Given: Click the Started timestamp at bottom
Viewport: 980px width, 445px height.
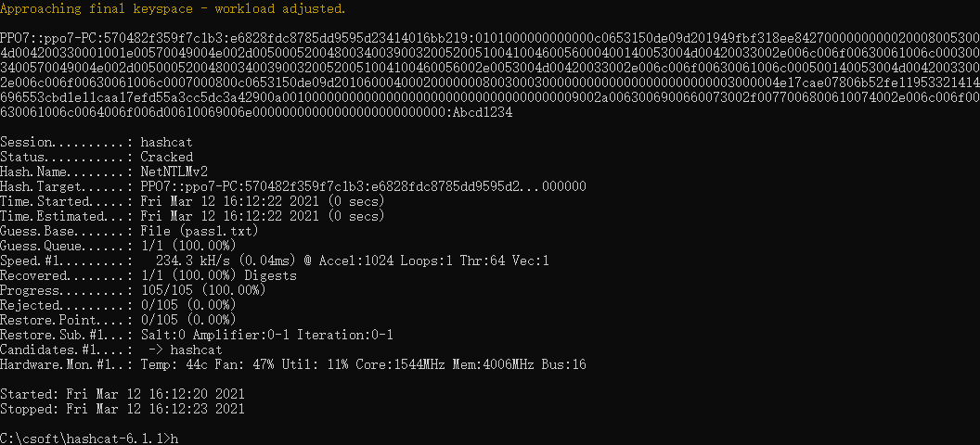Looking at the screenshot, I should click(x=122, y=394).
